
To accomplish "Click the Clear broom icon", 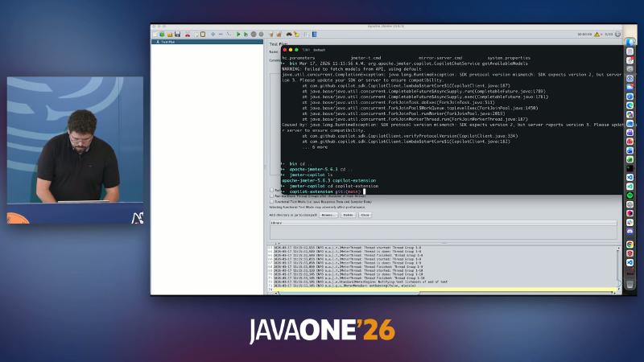I will coord(271,35).
